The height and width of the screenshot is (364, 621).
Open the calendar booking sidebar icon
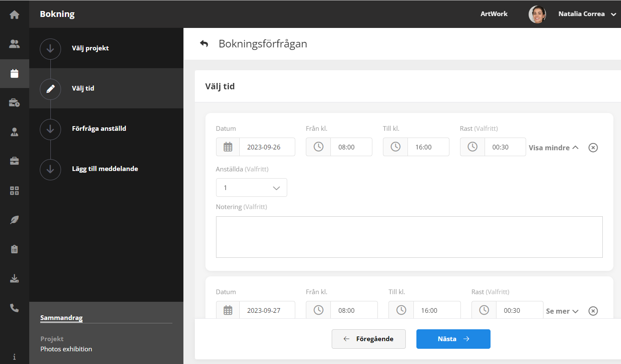(x=14, y=74)
